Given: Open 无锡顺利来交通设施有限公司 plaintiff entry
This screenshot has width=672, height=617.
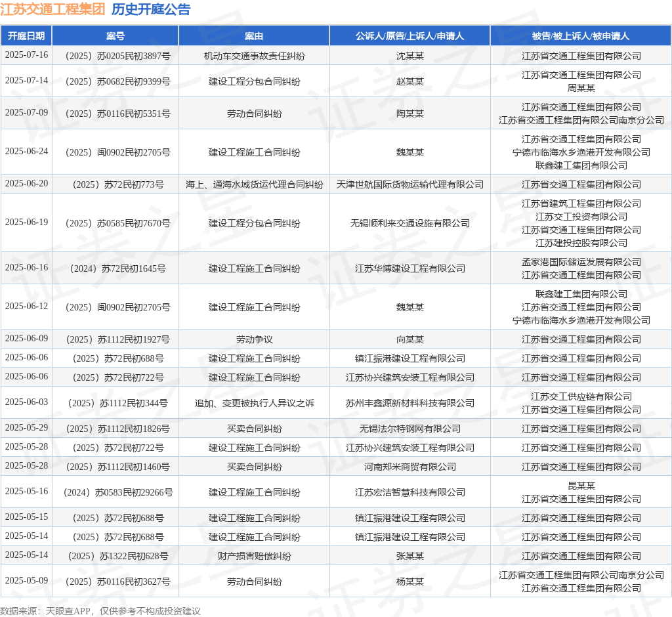Looking at the screenshot, I should pyautogui.click(x=409, y=223).
